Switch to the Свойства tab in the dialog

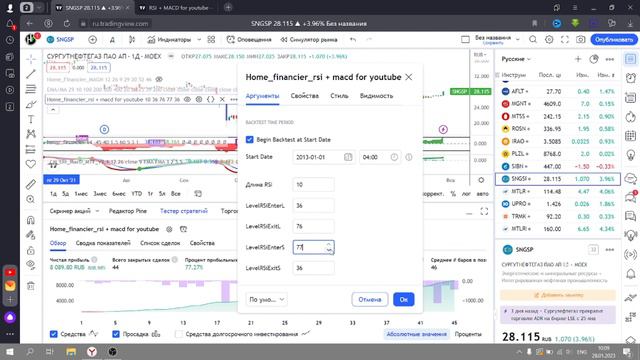tap(304, 96)
